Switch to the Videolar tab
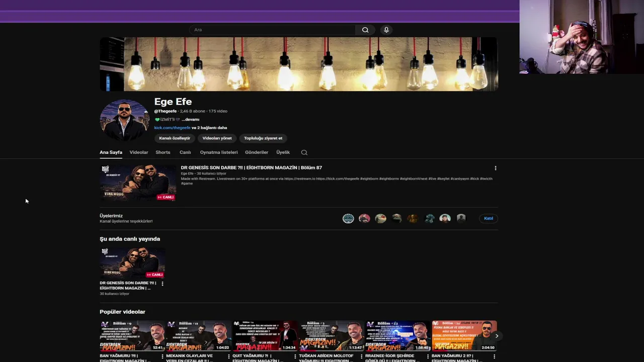This screenshot has height=362, width=644. pos(139,152)
